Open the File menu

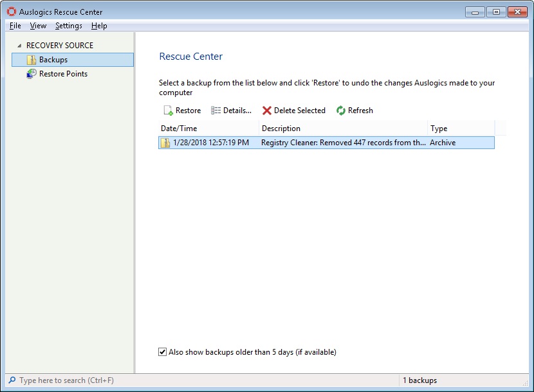15,26
